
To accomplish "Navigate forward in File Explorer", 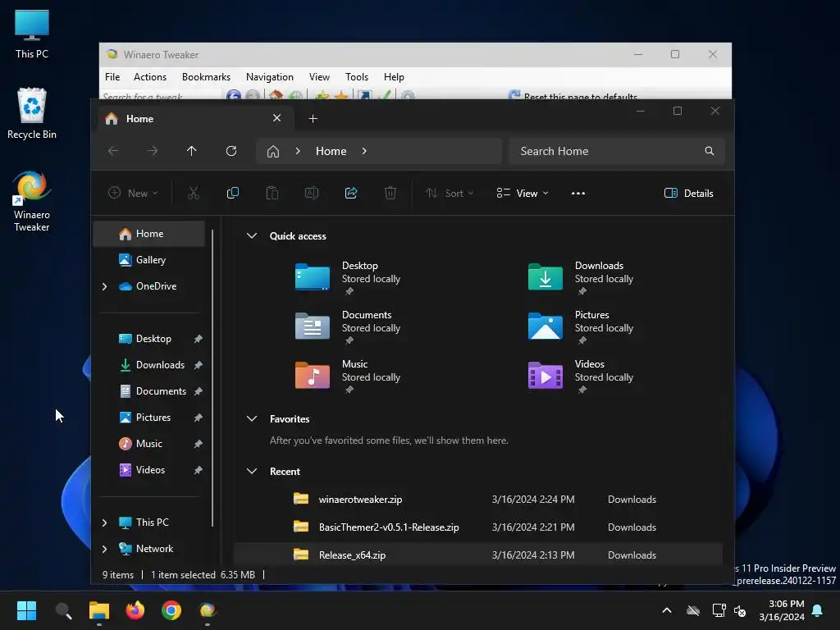I will click(153, 151).
